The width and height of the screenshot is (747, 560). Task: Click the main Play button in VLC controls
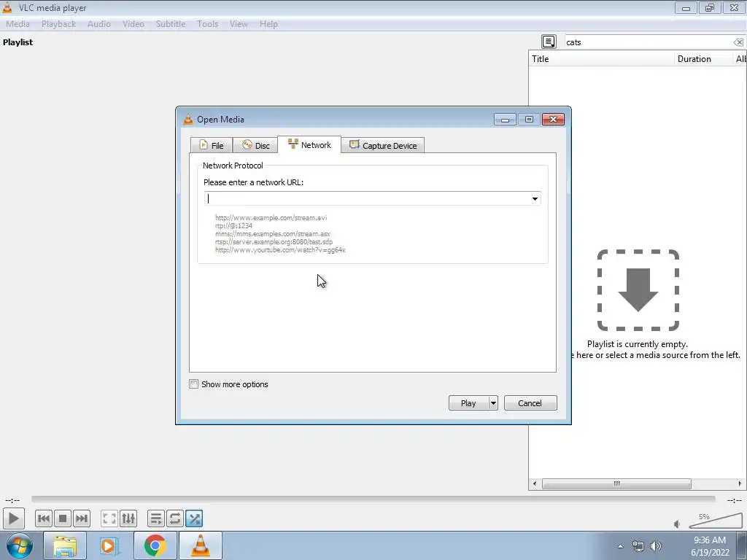(x=13, y=518)
